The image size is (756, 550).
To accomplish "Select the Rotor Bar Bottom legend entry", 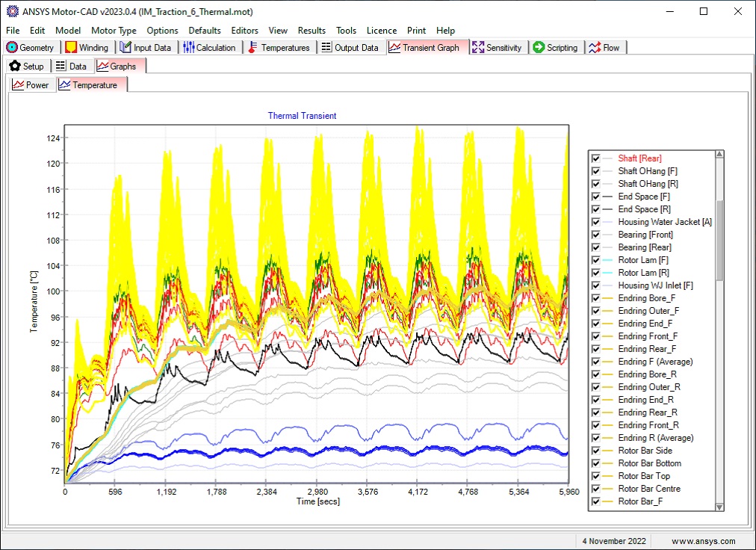I will (x=649, y=463).
